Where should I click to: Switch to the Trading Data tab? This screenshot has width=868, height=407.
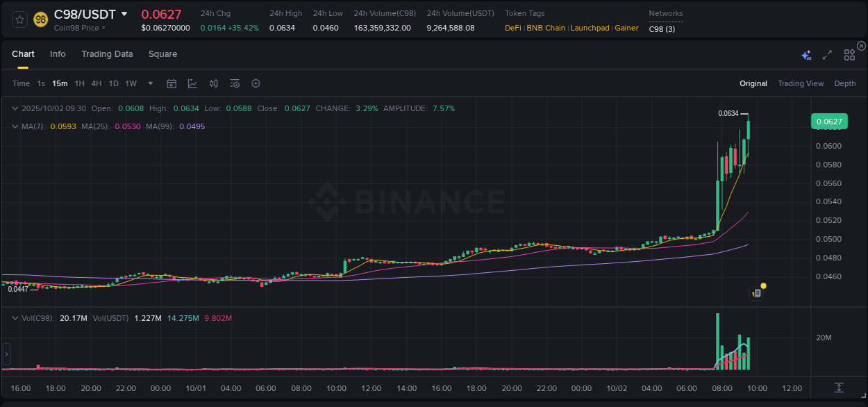(107, 54)
